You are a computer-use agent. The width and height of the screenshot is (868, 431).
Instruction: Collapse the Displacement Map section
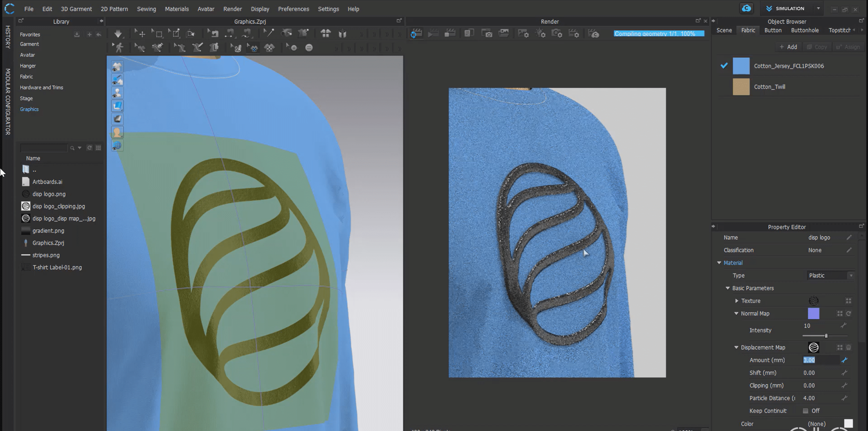(x=736, y=348)
